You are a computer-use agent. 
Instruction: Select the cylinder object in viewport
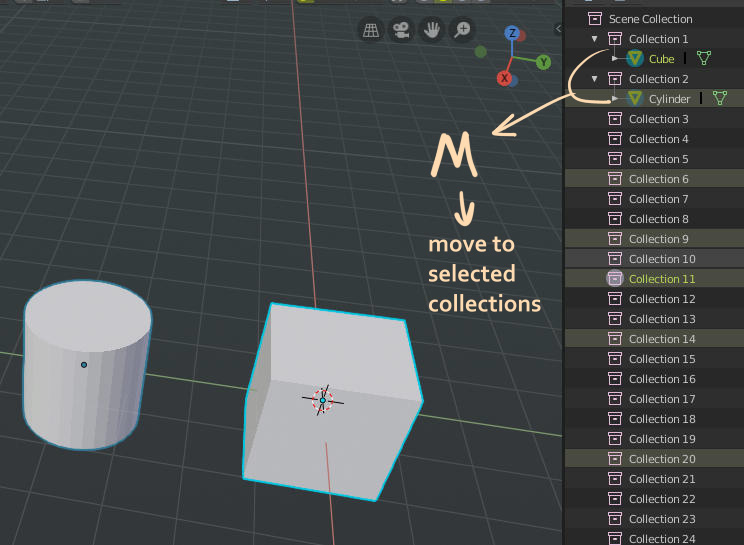coord(87,364)
